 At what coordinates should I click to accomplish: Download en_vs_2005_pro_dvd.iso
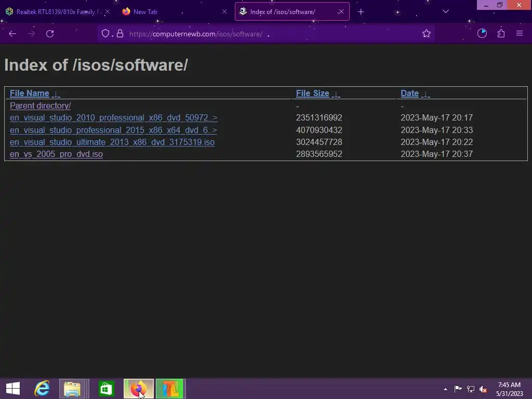56,154
